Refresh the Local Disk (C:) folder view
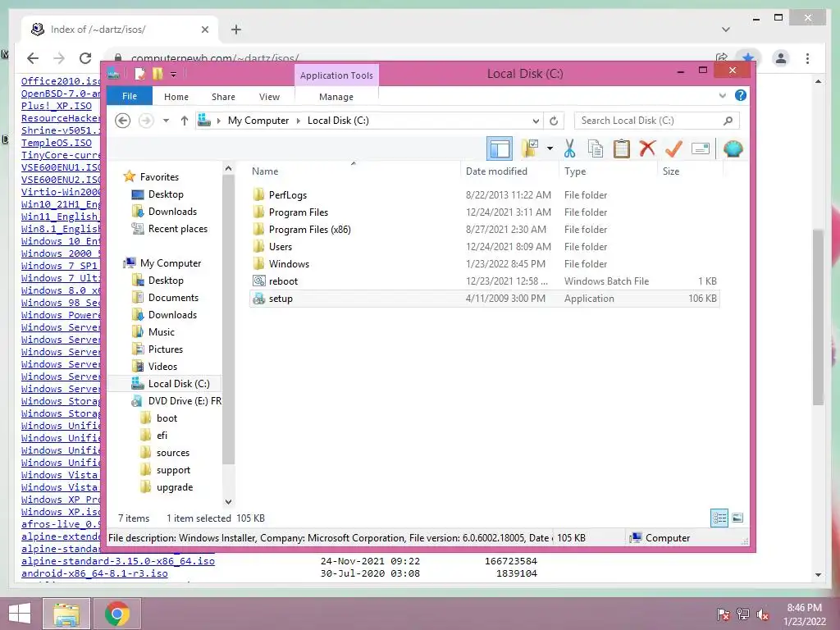This screenshot has width=840, height=630. (554, 121)
